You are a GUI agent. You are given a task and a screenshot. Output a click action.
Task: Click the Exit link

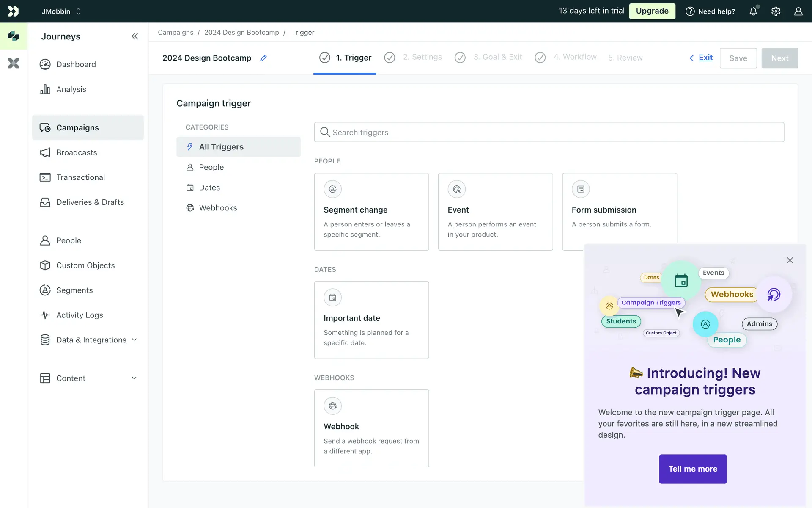pyautogui.click(x=705, y=58)
